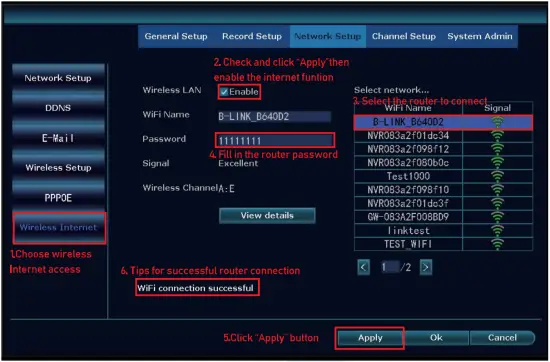Open the DDNS sidebar section
This screenshot has width=550, height=362.
pos(58,108)
